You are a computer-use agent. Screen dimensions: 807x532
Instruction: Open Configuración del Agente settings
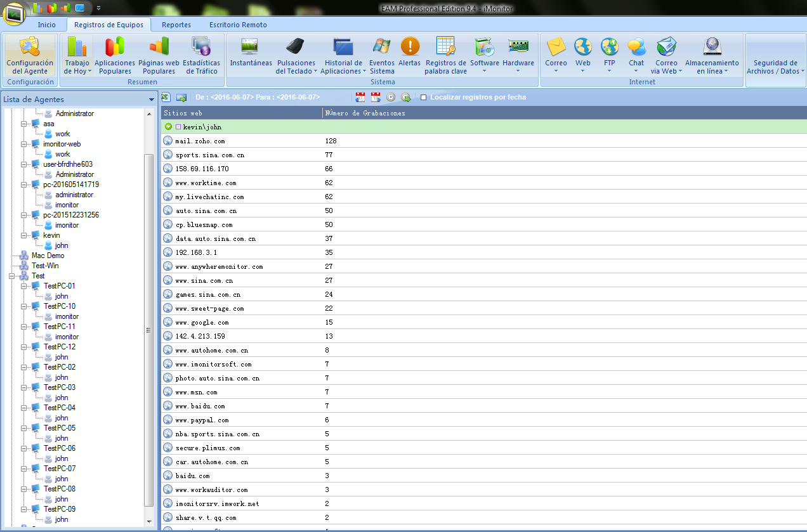pos(30,56)
